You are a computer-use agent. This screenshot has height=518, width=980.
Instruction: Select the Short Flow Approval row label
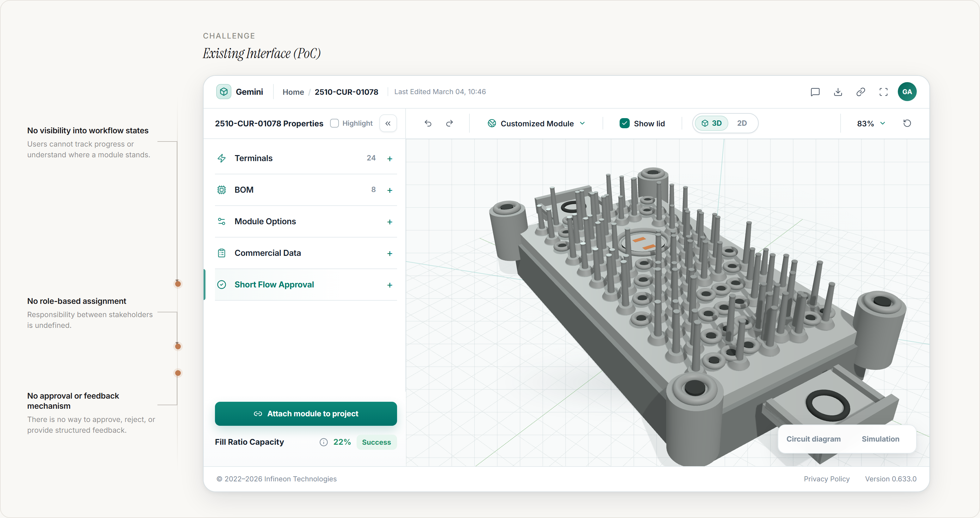click(x=274, y=284)
